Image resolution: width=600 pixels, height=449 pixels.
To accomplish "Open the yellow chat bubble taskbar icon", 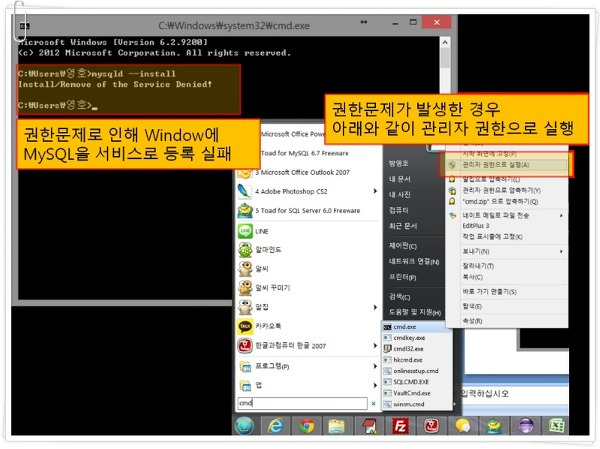I will tap(463, 426).
